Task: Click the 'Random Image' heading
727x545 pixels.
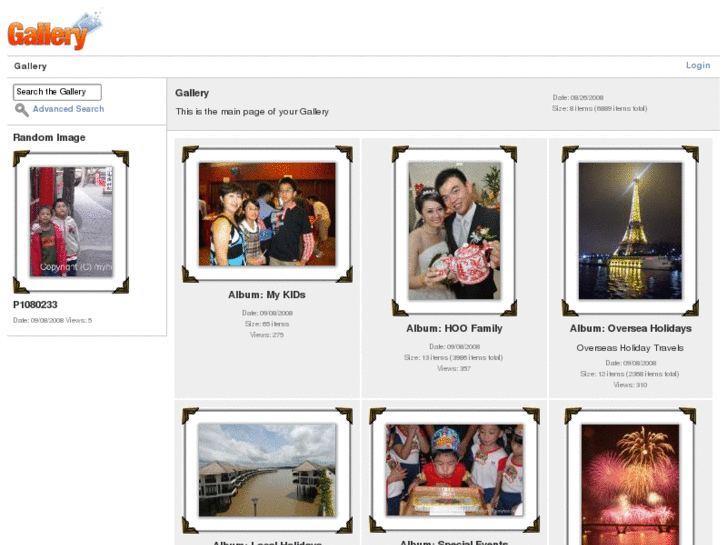Action: (49, 137)
